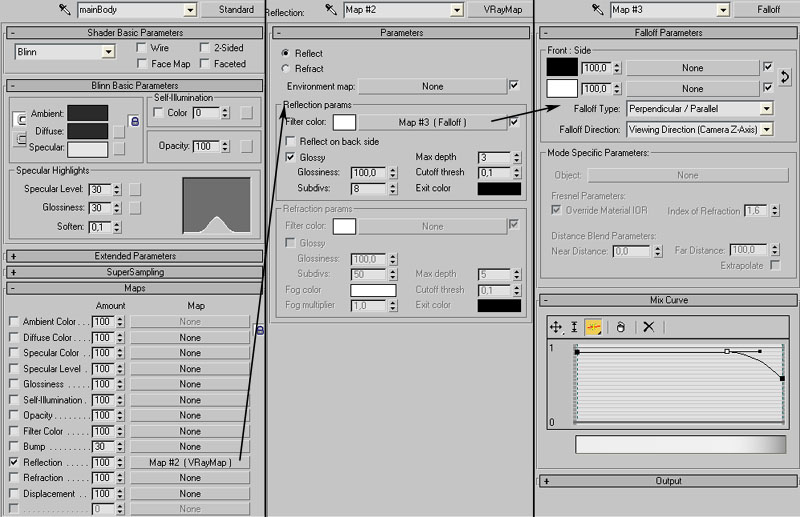
Task: Click Delete Point X icon in Mix Curve
Action: tap(648, 327)
